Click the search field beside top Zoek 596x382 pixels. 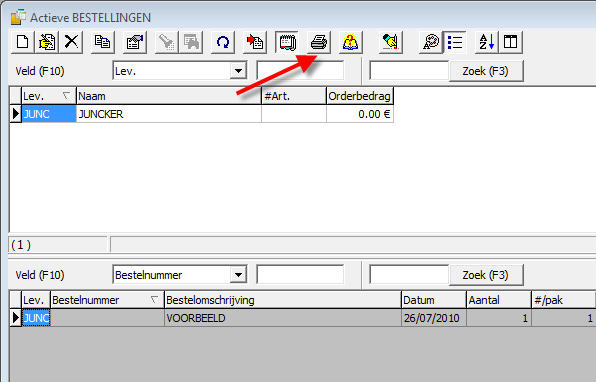409,71
